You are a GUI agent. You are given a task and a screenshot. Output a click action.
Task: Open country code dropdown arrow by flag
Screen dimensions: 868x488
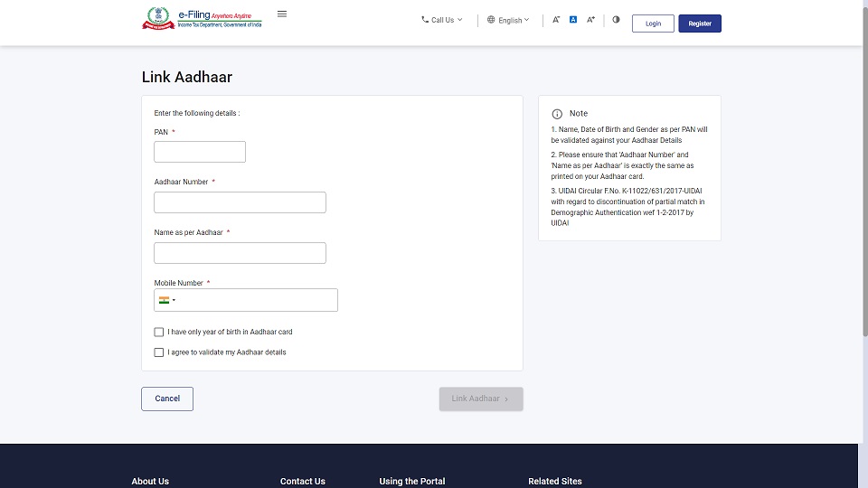[175, 300]
